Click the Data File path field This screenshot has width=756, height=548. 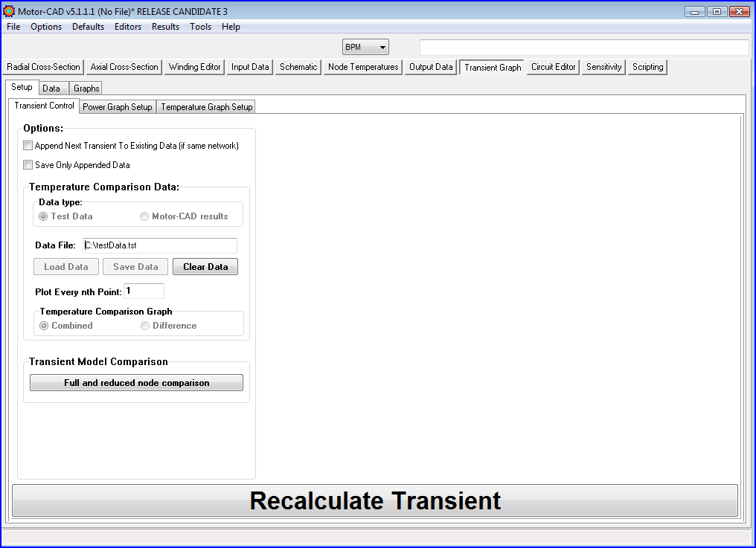(160, 245)
